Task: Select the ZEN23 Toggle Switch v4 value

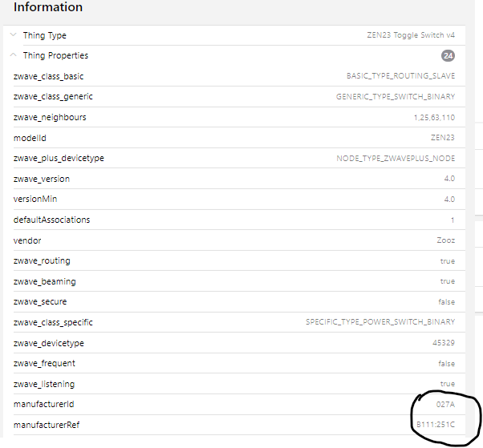Action: click(409, 35)
